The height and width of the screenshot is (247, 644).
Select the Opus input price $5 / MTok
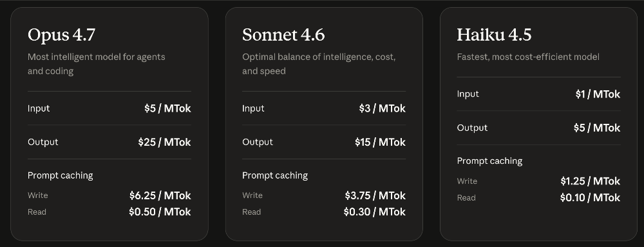tap(167, 108)
